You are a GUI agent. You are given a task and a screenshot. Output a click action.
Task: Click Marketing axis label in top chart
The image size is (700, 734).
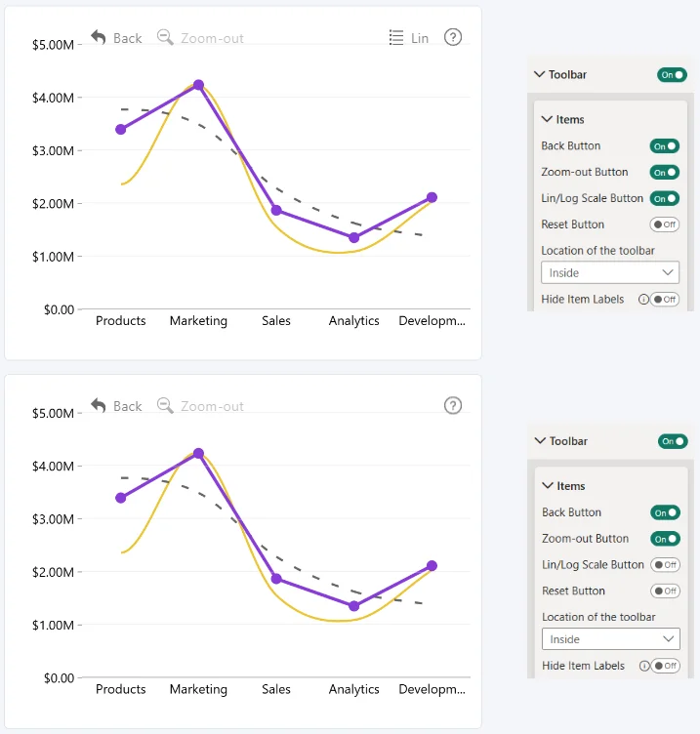click(x=198, y=321)
